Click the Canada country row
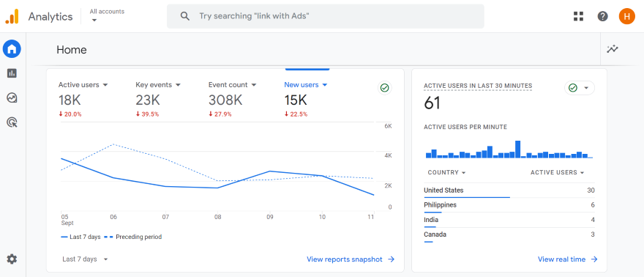 tap(509, 235)
